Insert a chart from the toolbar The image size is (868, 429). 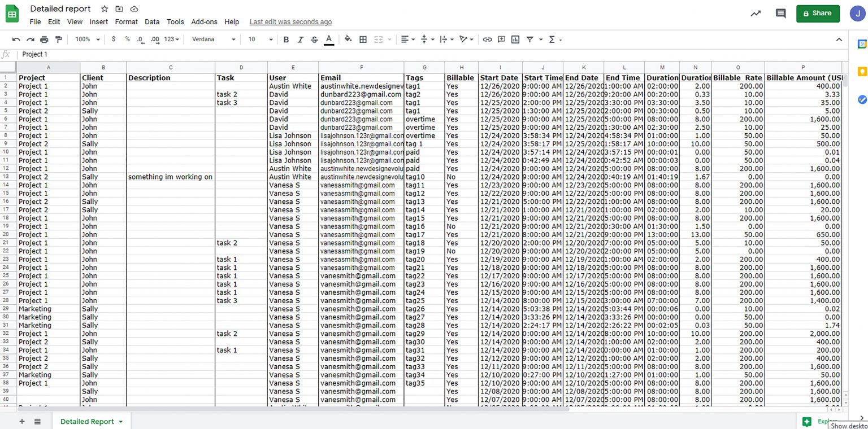(515, 40)
